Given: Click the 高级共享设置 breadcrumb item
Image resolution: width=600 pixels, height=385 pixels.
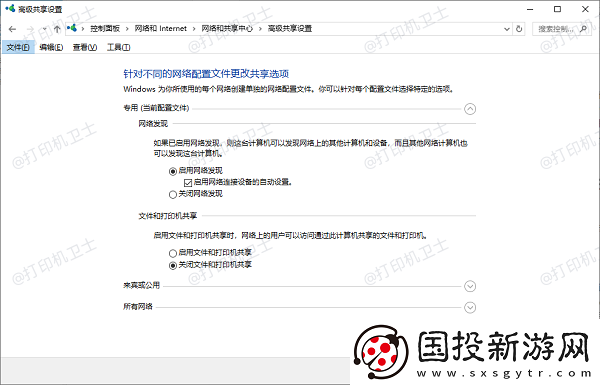Looking at the screenshot, I should tap(290, 29).
